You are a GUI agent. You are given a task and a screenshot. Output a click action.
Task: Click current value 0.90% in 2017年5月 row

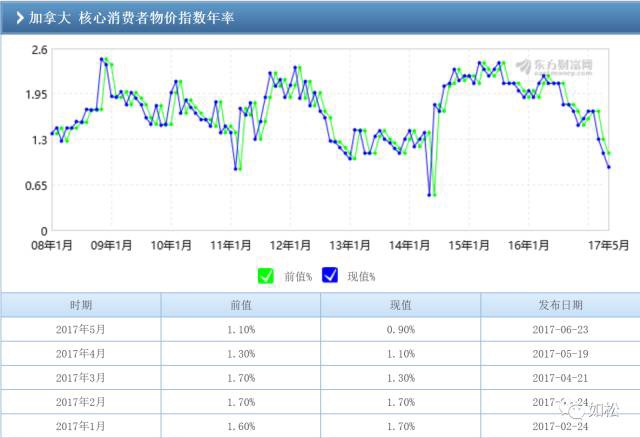pyautogui.click(x=401, y=330)
